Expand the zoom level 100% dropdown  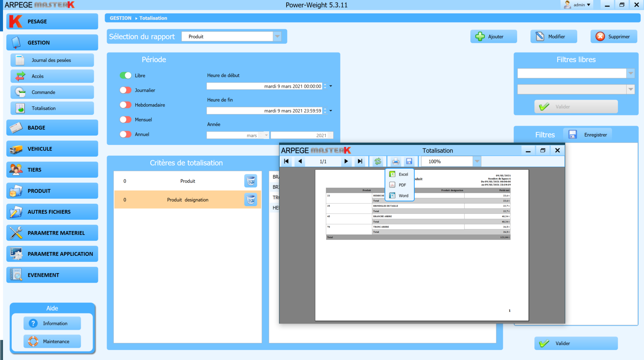tap(477, 162)
